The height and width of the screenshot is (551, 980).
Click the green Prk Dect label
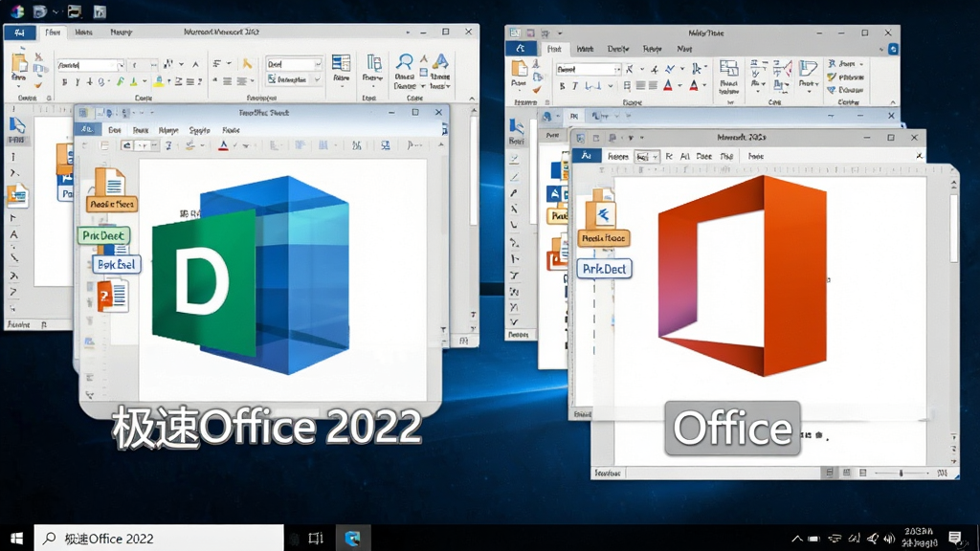(x=103, y=235)
